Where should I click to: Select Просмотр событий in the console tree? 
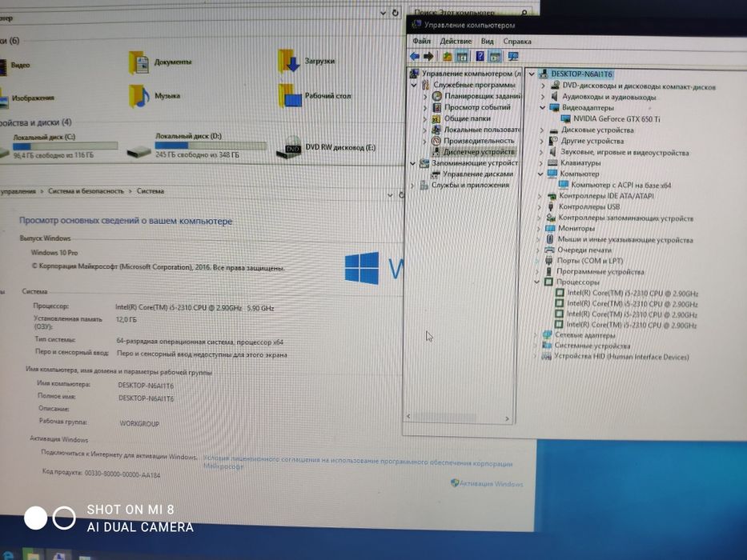[477, 107]
